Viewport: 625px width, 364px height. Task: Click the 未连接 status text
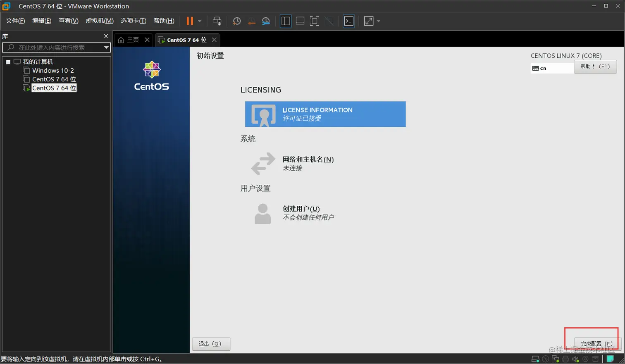pyautogui.click(x=292, y=168)
